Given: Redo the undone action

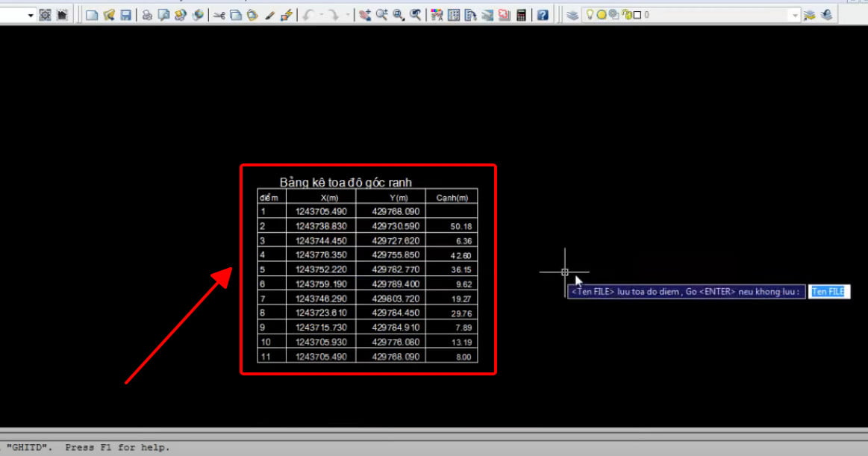Looking at the screenshot, I should coord(334,15).
